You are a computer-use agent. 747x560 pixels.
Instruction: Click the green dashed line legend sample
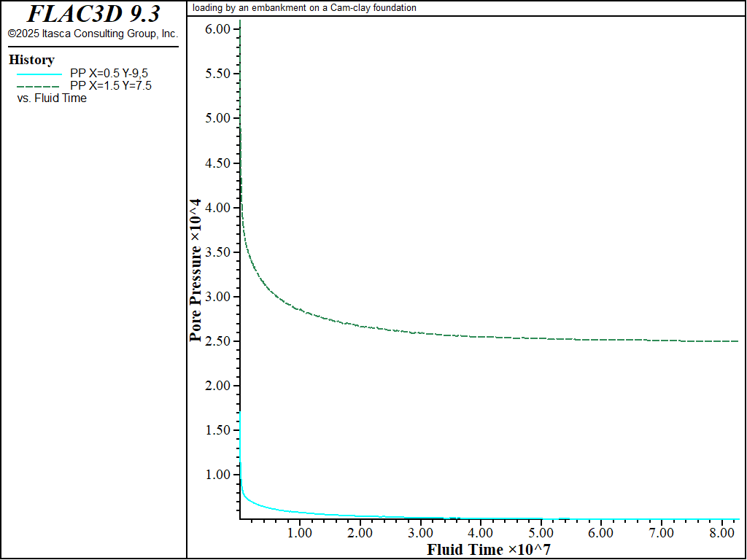pos(38,86)
